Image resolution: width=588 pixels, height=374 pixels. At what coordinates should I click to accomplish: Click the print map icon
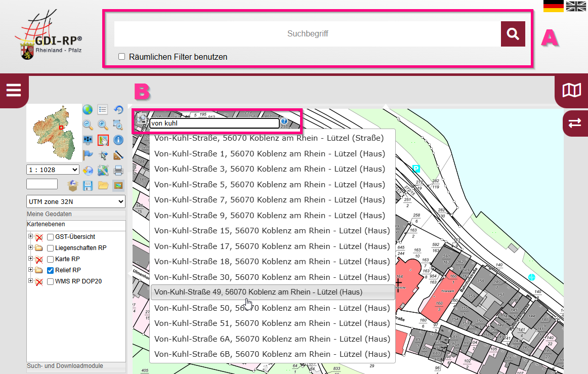pos(118,171)
